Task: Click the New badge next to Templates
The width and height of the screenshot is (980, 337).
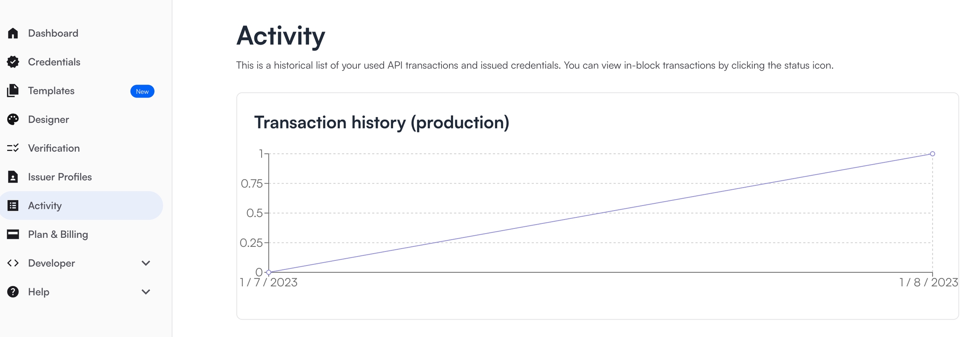Action: (x=142, y=91)
